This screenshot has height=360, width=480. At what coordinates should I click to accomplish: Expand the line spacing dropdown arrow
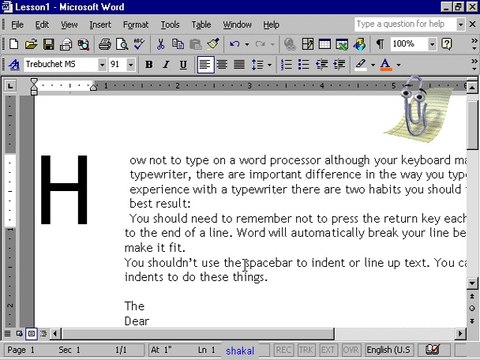coord(270,64)
